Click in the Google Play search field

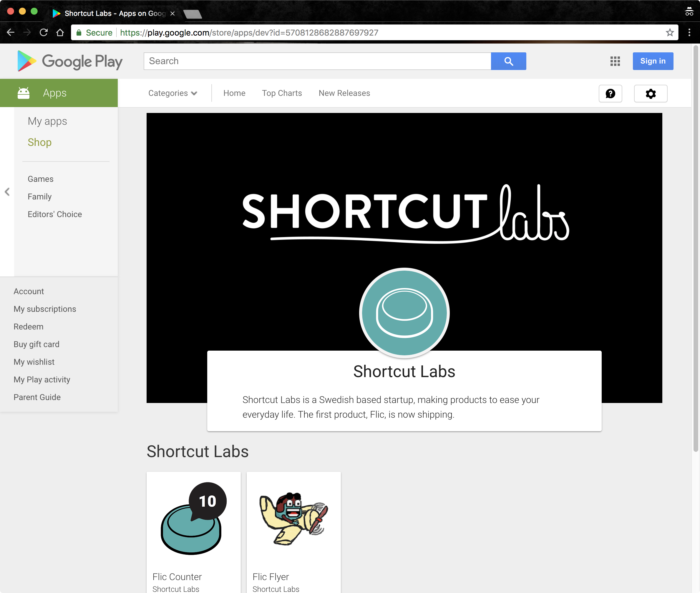[317, 61]
